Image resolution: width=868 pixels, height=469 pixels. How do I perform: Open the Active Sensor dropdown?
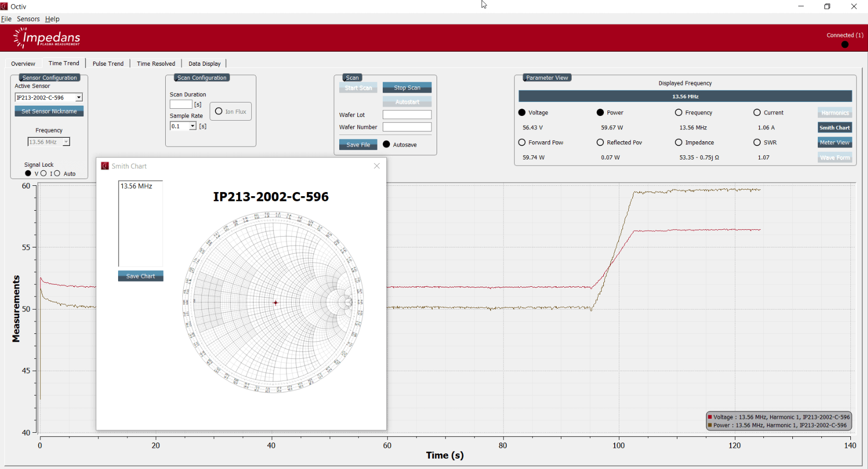click(79, 97)
